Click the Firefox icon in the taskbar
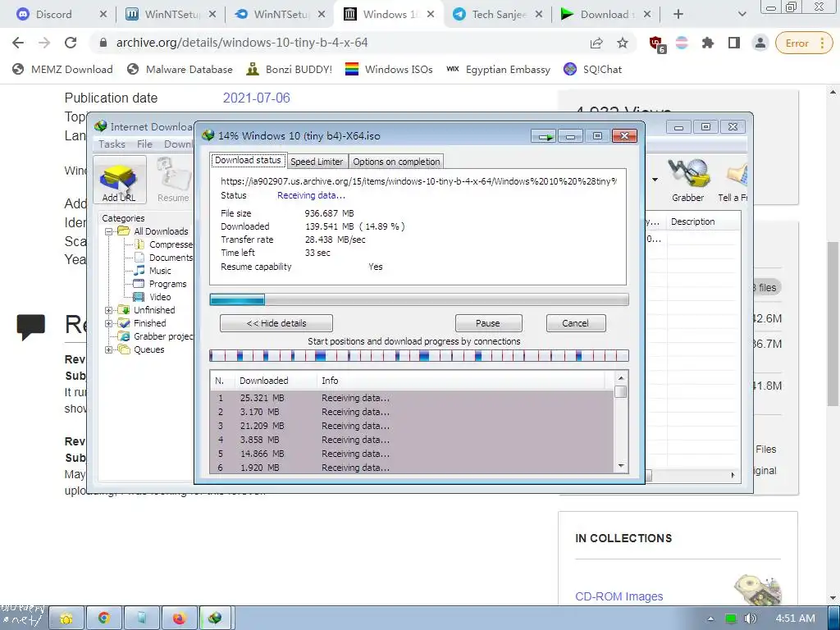The width and height of the screenshot is (840, 630). click(x=178, y=619)
